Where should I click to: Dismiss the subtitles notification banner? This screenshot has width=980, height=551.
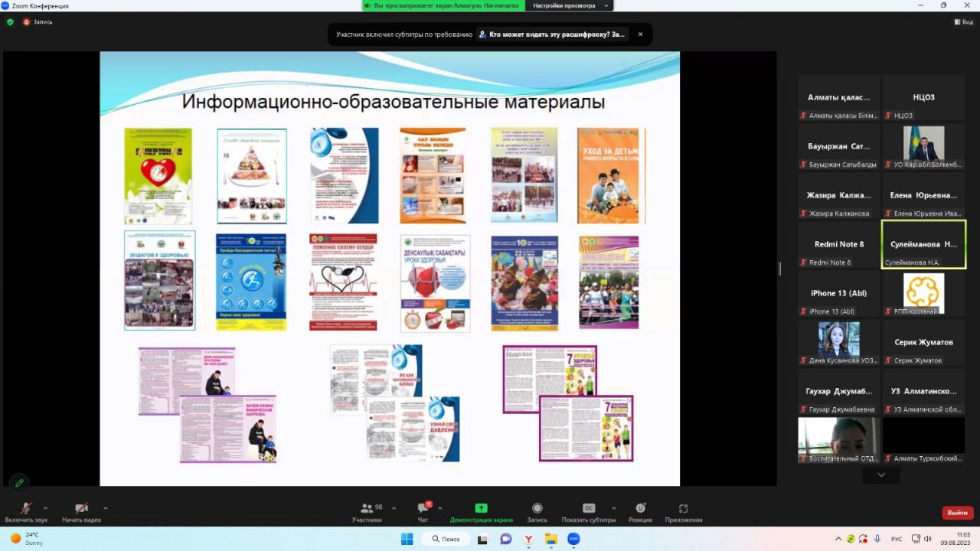[640, 34]
